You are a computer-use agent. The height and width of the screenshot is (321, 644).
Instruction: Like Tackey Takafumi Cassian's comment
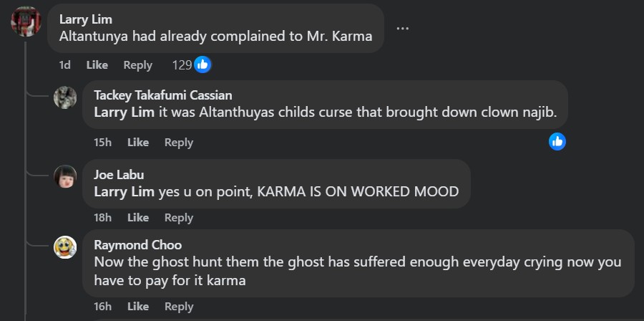138,143
